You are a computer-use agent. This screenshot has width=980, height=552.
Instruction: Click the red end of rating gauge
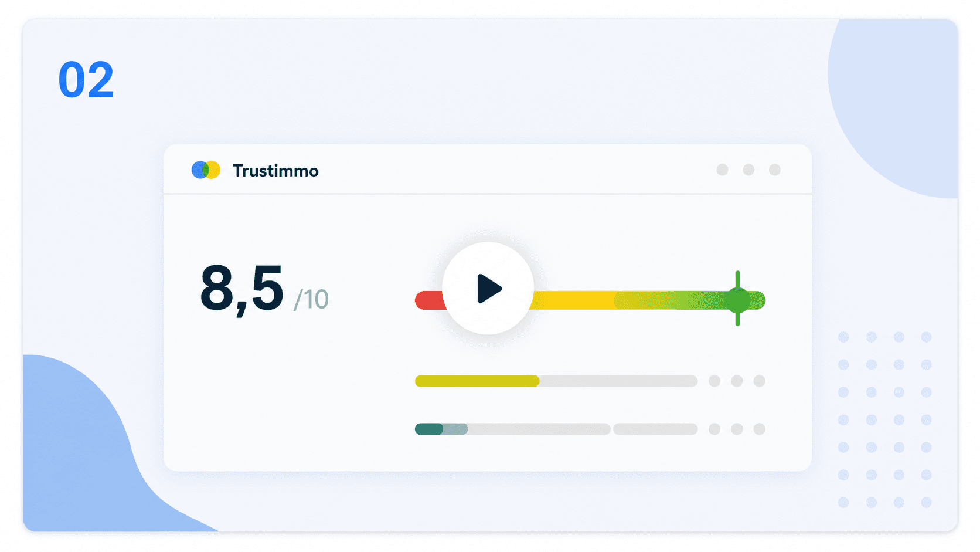[430, 300]
